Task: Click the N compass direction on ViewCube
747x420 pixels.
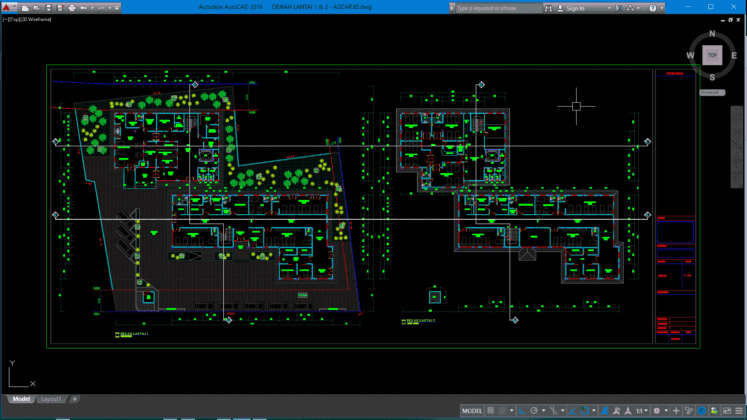Action: (712, 33)
